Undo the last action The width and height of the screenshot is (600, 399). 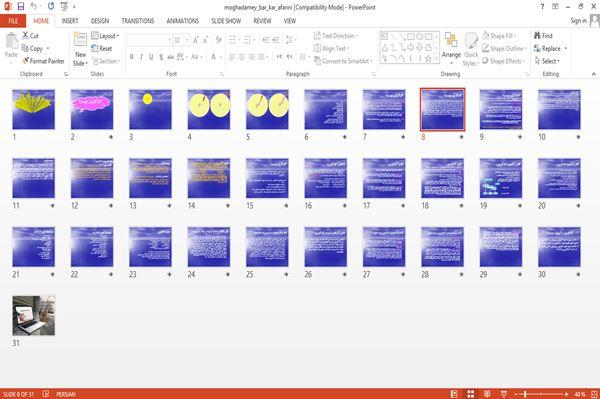(34, 7)
